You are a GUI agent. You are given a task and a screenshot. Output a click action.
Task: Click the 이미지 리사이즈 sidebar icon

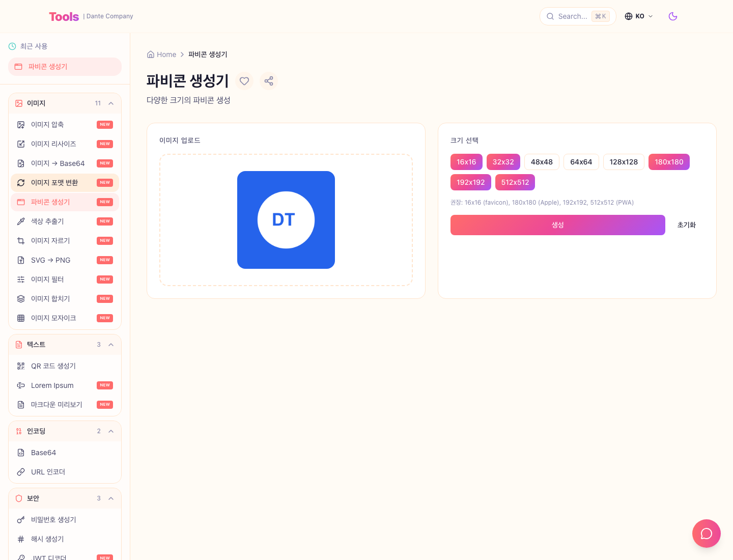(21, 144)
